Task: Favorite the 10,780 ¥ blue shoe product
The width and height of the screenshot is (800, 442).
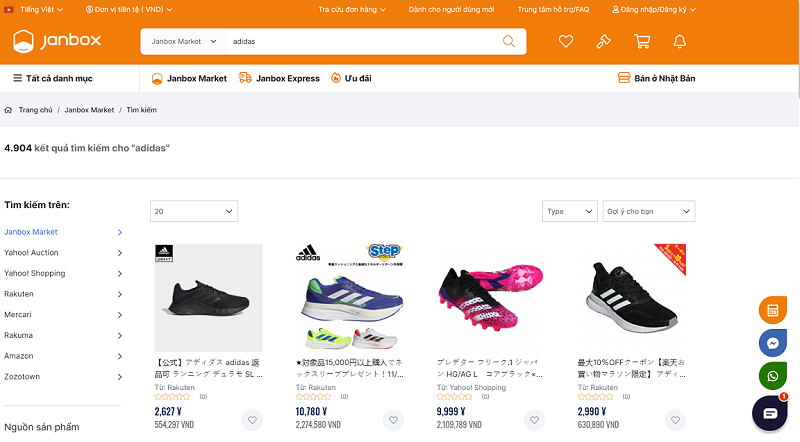Action: coord(393,420)
